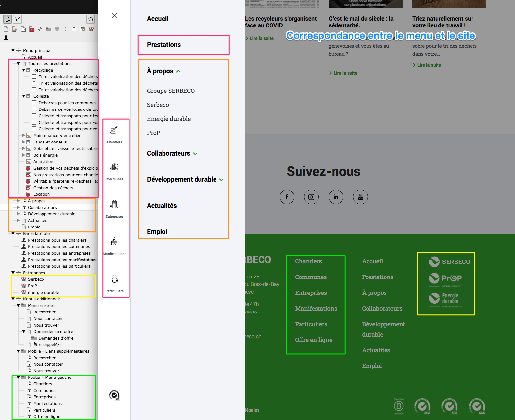Pick the shortcut page type icon
This screenshot has width=515, height=420.
tap(23, 29)
